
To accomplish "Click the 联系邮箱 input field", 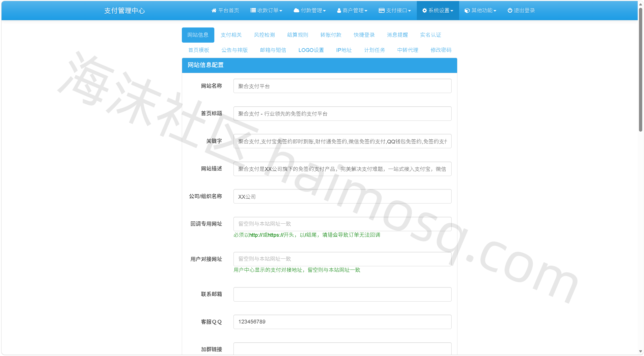I will [x=342, y=294].
